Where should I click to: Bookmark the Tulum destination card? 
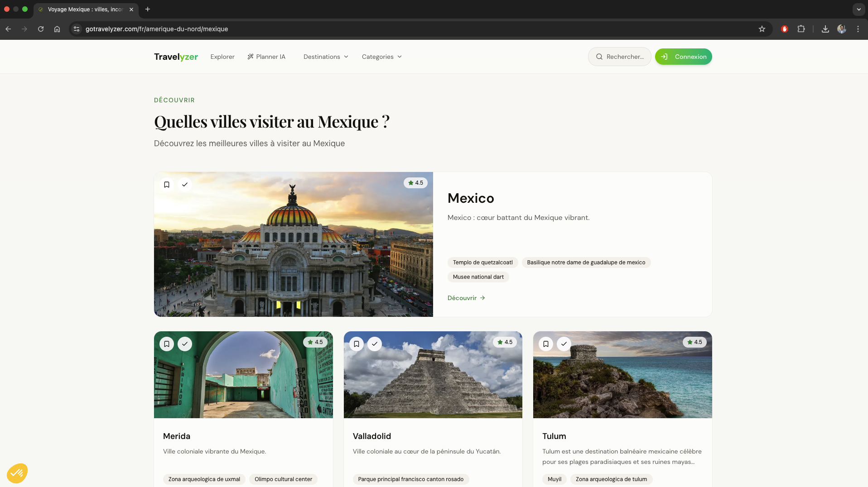pyautogui.click(x=546, y=344)
